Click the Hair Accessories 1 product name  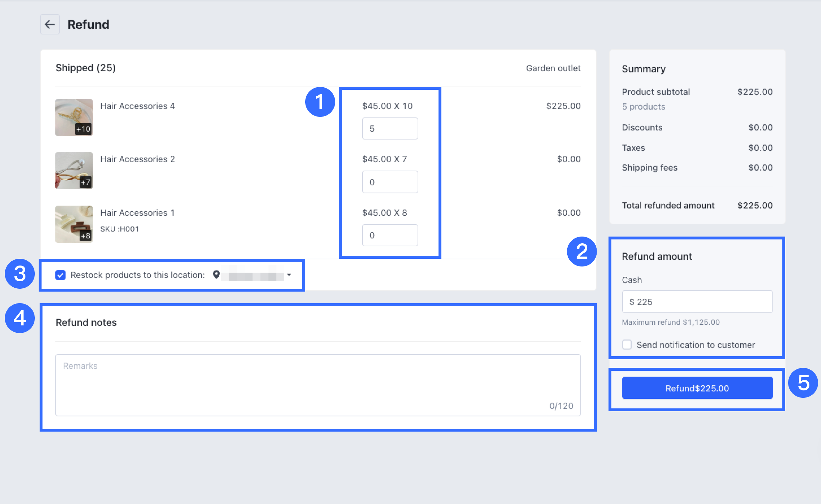tap(137, 213)
